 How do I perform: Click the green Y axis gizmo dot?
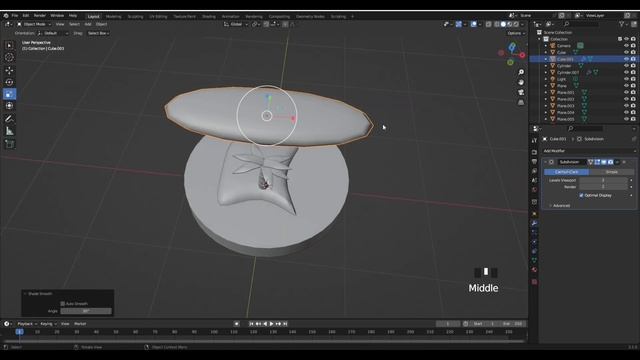[x=510, y=62]
